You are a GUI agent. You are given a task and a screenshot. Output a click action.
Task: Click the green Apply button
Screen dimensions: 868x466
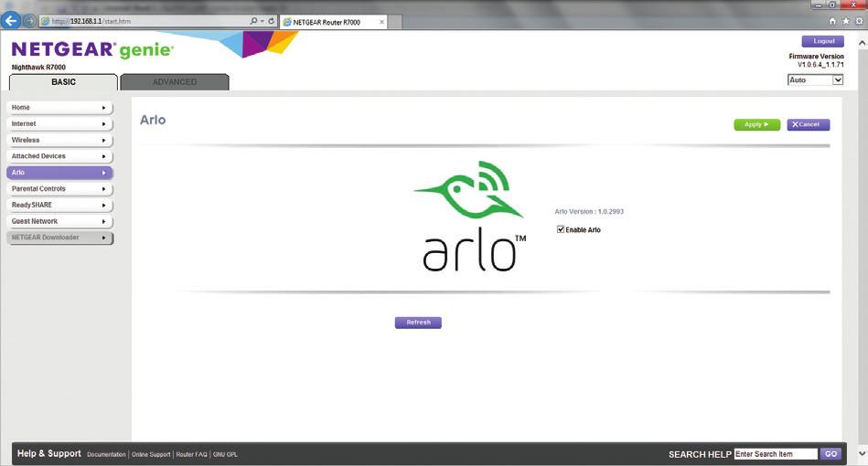click(x=756, y=125)
